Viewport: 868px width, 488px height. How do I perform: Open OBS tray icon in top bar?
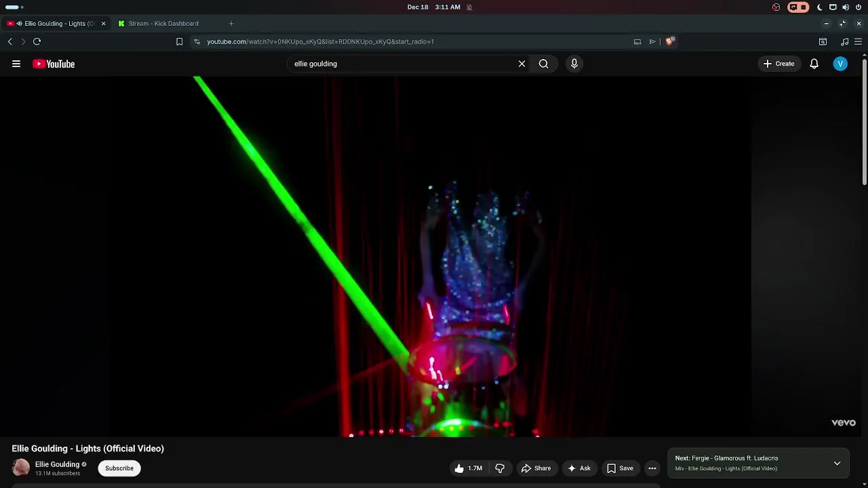pos(776,7)
